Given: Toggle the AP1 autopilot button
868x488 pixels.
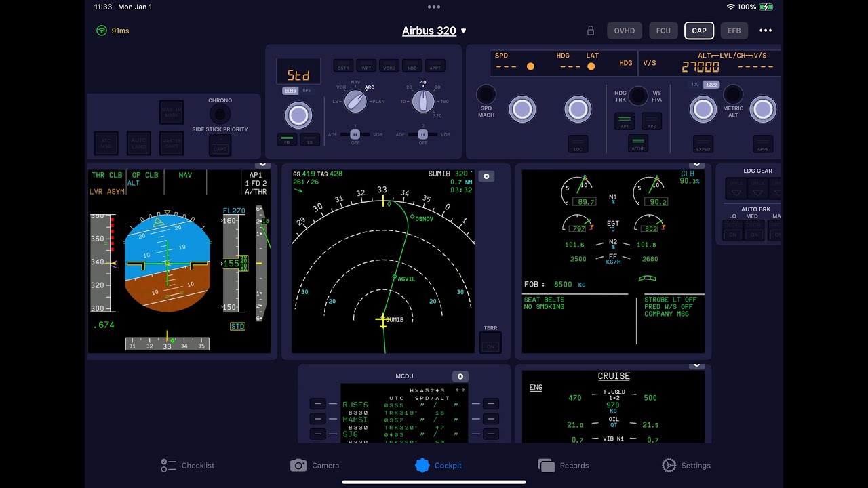Looking at the screenshot, I should tap(625, 121).
